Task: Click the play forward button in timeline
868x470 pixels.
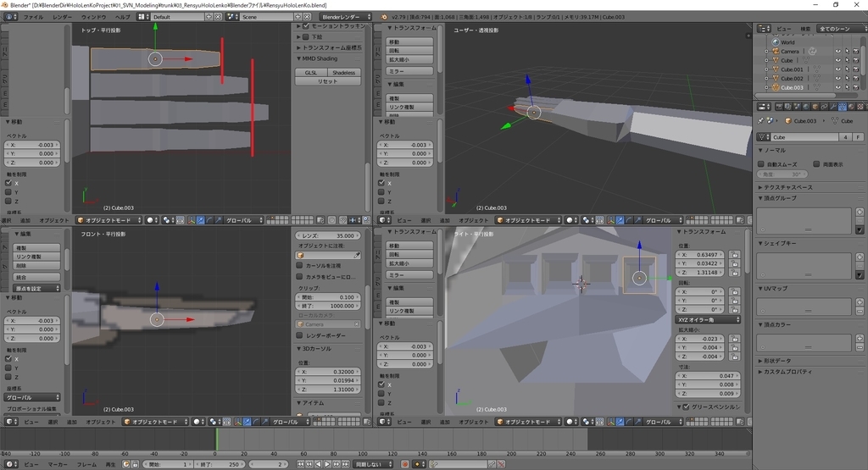Action: tap(327, 464)
